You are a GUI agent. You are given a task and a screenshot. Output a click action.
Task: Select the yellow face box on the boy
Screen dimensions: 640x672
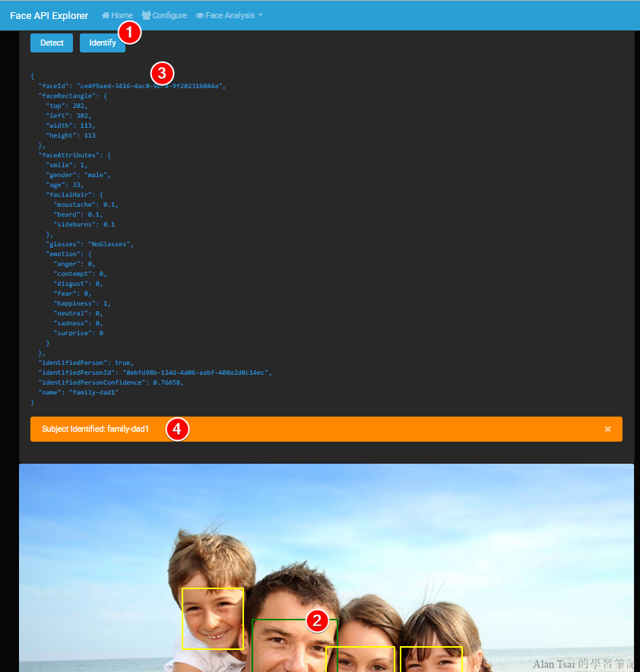coord(213,619)
